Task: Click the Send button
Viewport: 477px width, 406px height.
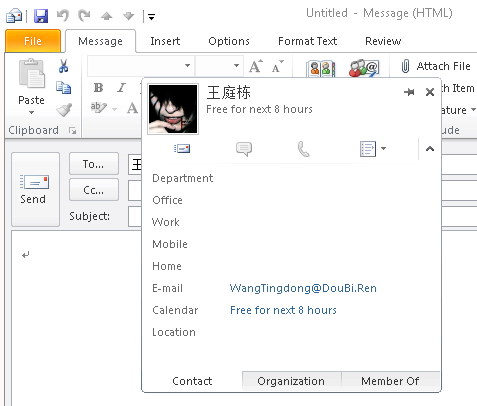Action: click(x=35, y=189)
